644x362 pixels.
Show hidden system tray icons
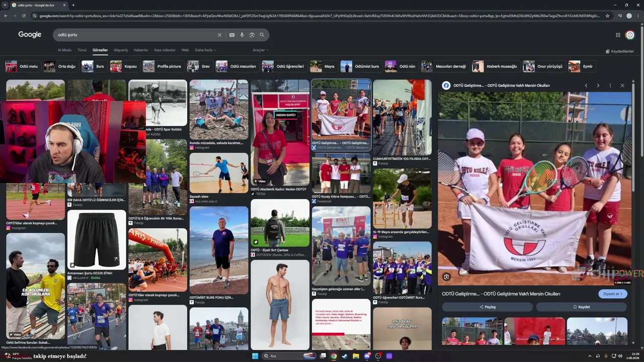[x=590, y=356]
